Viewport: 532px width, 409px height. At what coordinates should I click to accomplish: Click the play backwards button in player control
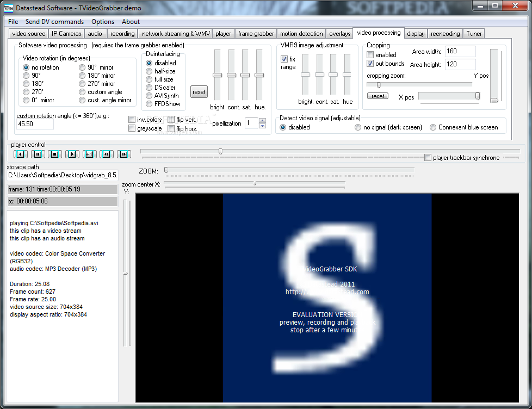pyautogui.click(x=20, y=154)
